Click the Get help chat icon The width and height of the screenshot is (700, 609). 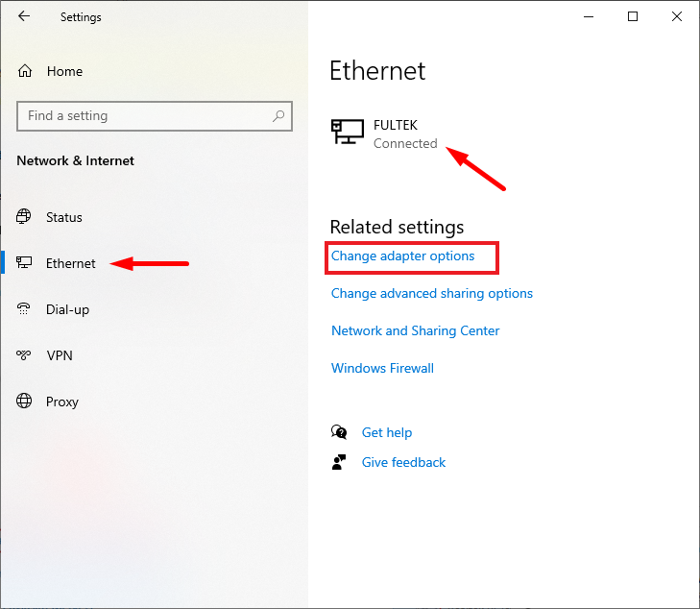339,432
